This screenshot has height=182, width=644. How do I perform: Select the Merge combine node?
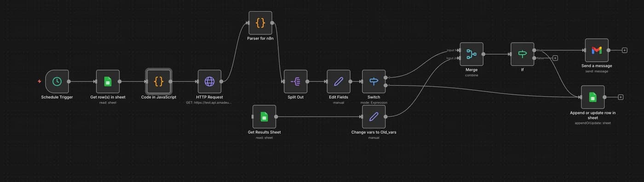pos(471,54)
